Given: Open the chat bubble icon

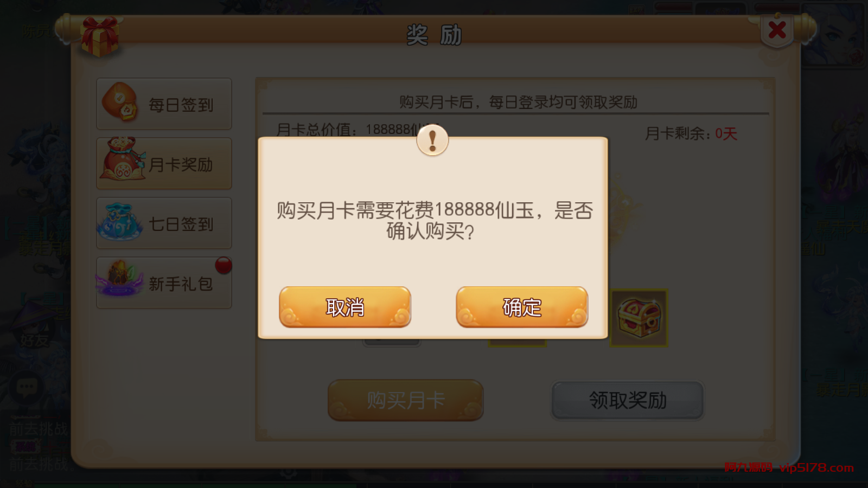Looking at the screenshot, I should click(27, 387).
